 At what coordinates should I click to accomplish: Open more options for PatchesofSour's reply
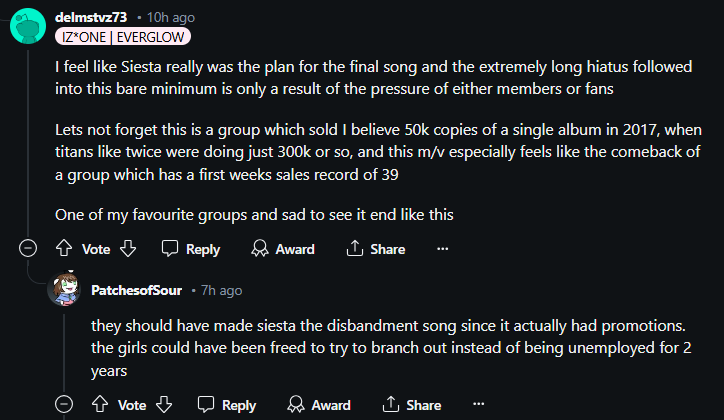click(x=479, y=405)
